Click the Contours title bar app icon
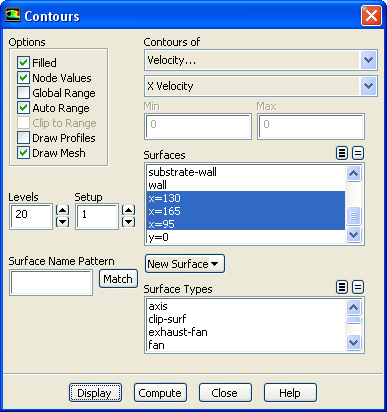This screenshot has height=412, width=387. (13, 15)
